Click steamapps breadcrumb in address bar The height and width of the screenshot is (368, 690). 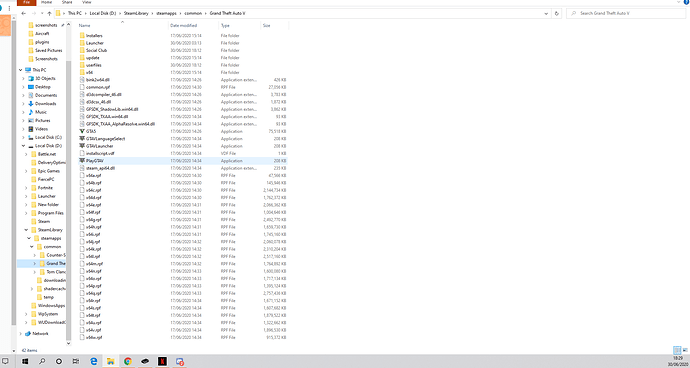pyautogui.click(x=166, y=13)
